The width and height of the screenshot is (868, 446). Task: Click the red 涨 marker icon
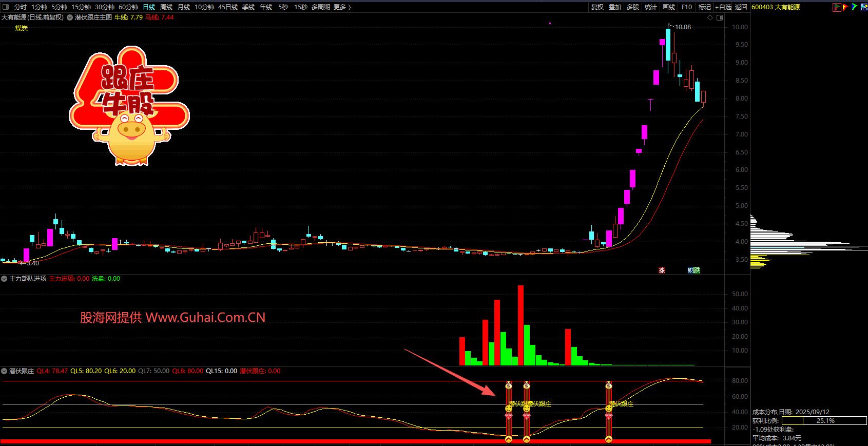(x=662, y=270)
